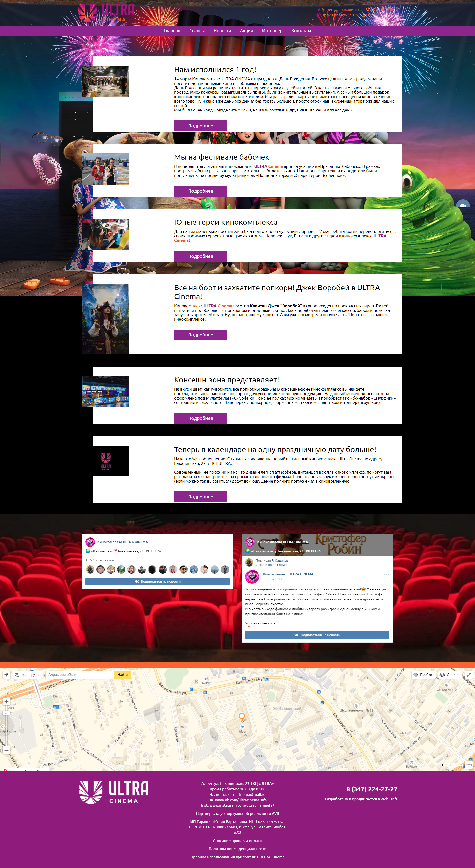Click the ultra-cinema@mail.ru email link

[x=247, y=795]
